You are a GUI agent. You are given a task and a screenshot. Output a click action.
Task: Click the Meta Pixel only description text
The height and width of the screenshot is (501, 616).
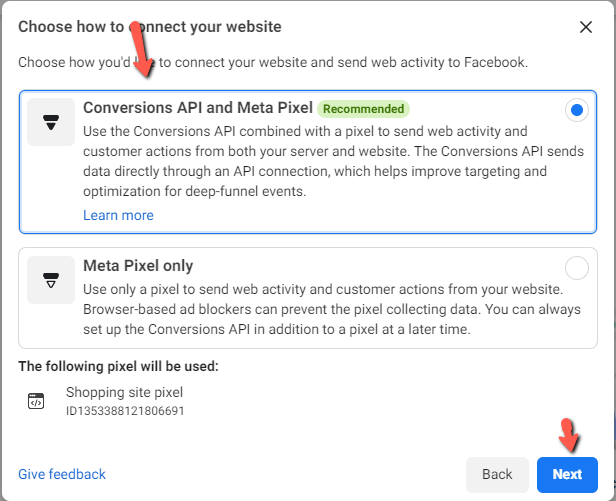point(332,309)
